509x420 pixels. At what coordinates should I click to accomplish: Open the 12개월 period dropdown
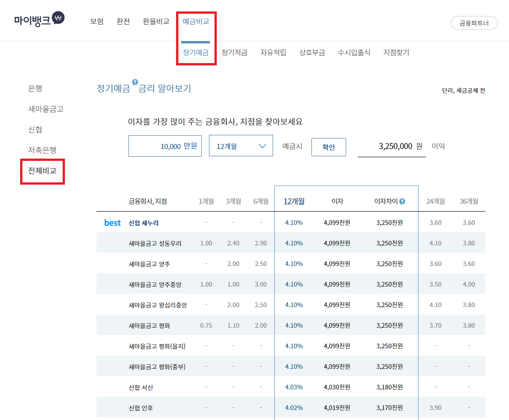coord(241,146)
